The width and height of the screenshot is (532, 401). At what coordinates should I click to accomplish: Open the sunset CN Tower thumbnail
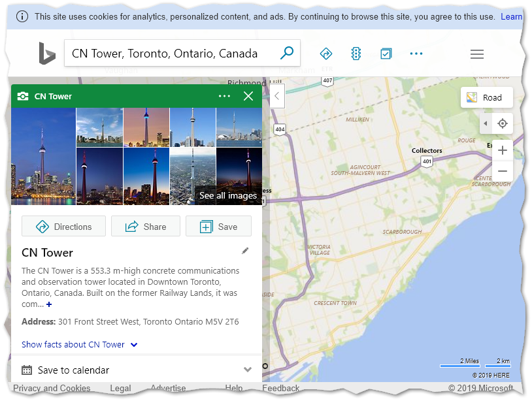(146, 127)
